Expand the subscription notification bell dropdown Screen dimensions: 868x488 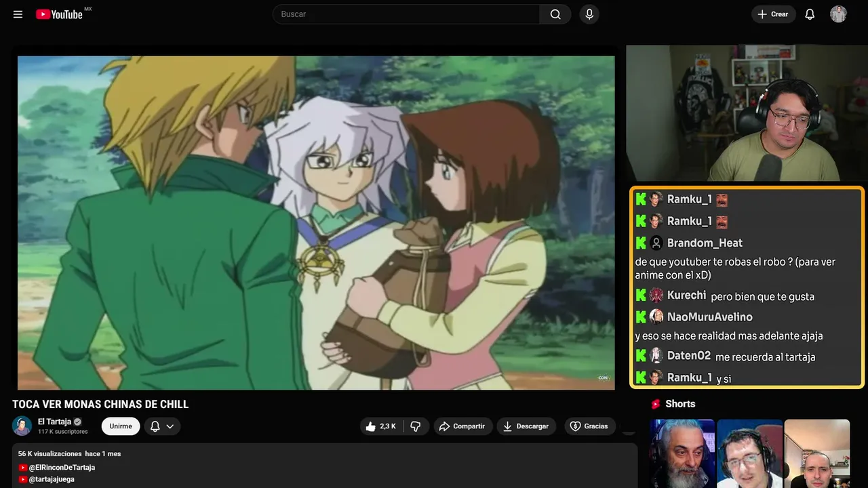point(162,426)
